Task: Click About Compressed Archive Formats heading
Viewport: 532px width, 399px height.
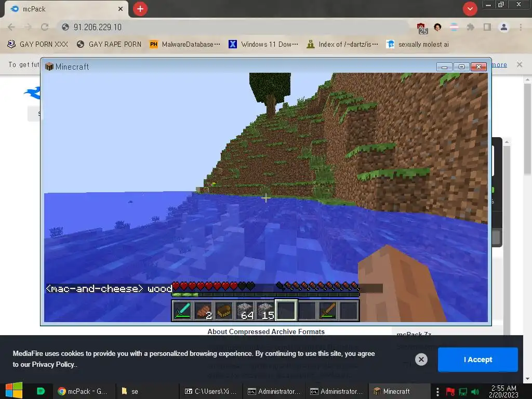Action: click(x=266, y=332)
